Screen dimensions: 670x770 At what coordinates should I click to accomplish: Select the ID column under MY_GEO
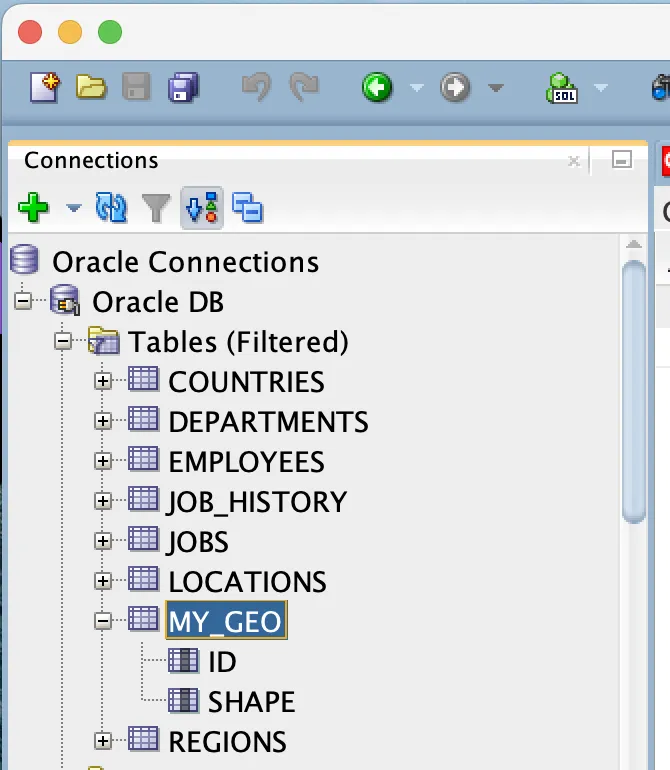[x=222, y=662]
